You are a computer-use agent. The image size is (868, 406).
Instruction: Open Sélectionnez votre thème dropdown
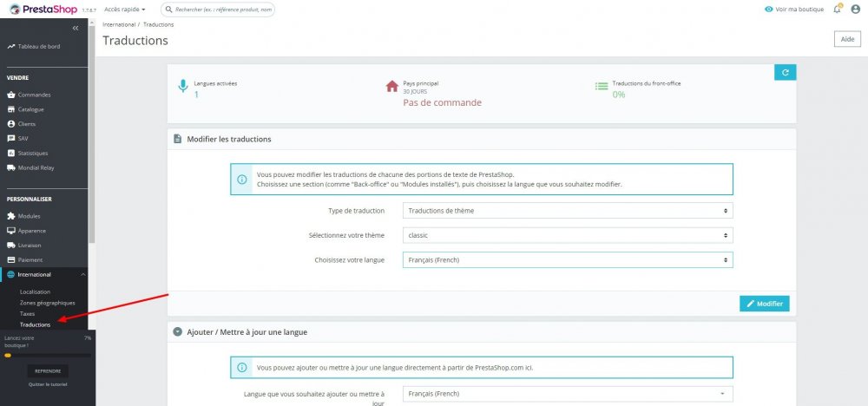[x=568, y=235]
